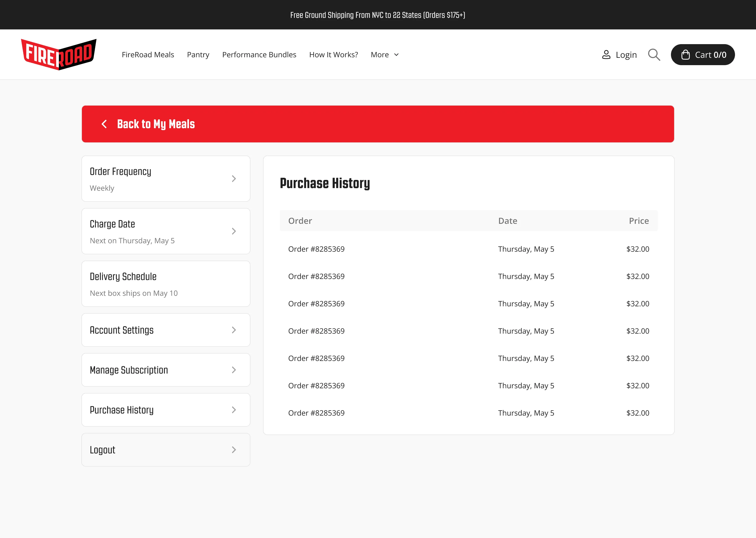Screen dimensions: 756x538
Task: Click 'Next box ships on May 10' text
Action: pyautogui.click(x=134, y=293)
